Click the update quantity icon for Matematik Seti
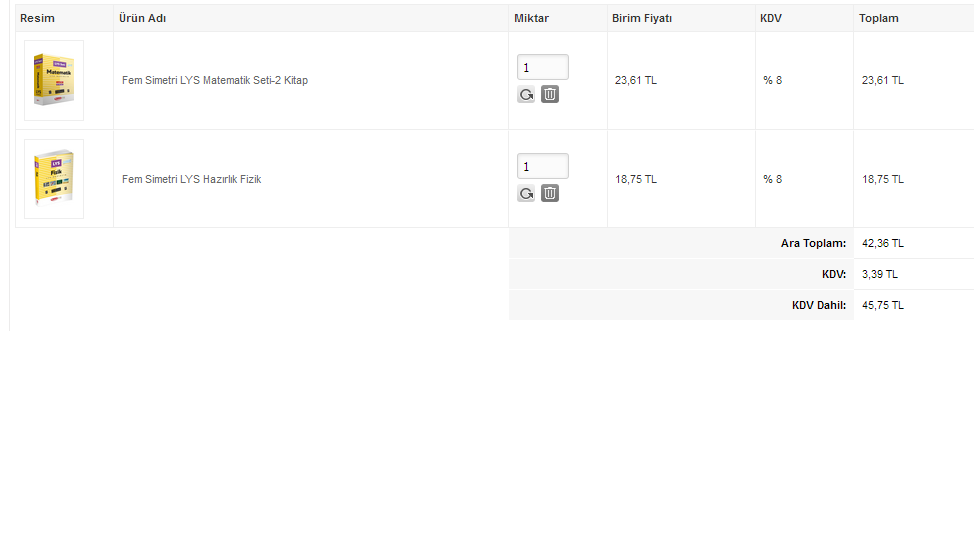 click(x=526, y=95)
